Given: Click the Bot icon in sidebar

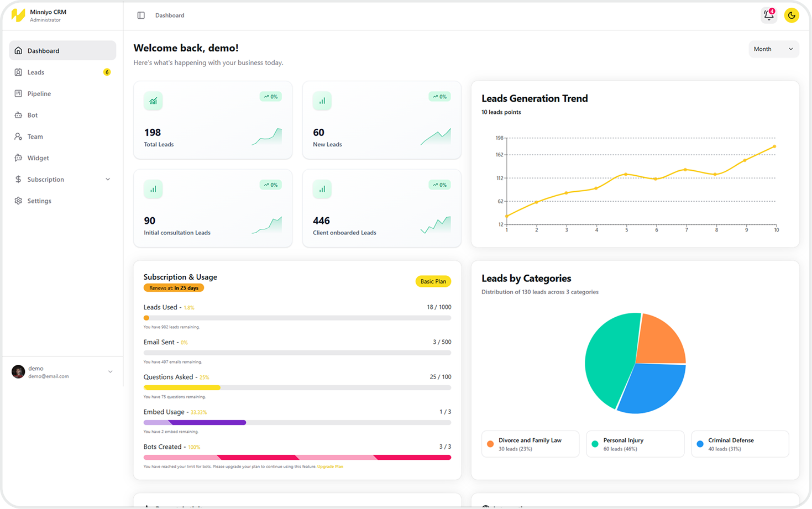Looking at the screenshot, I should tap(18, 115).
